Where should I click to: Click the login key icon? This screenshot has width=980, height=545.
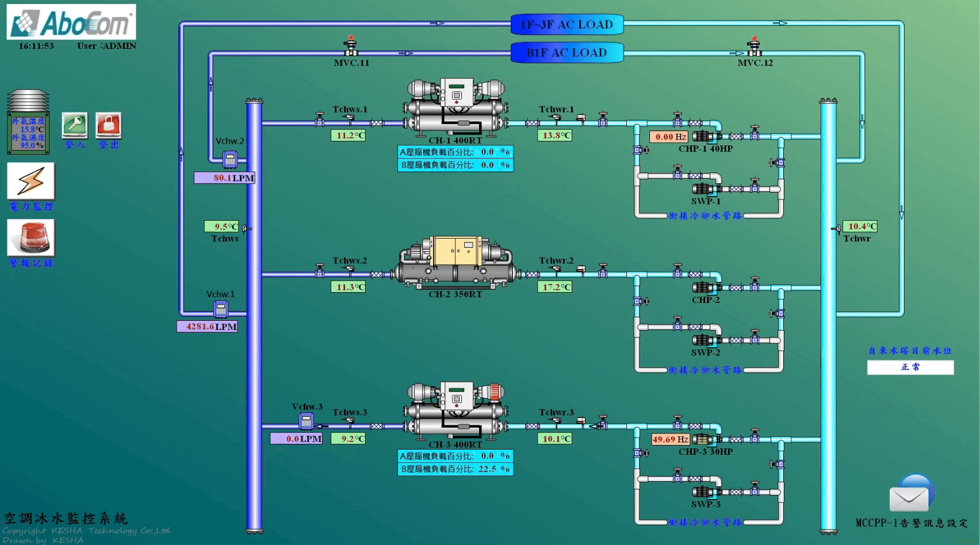(75, 125)
